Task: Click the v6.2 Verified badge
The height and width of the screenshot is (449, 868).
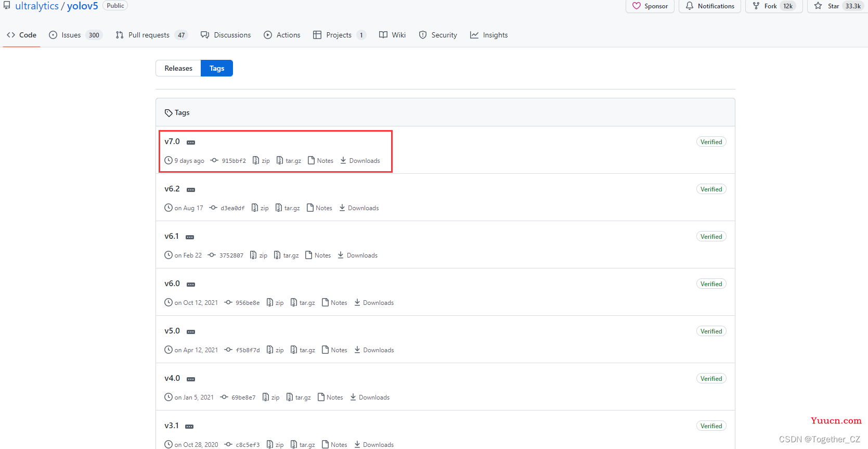Action: pyautogui.click(x=711, y=189)
